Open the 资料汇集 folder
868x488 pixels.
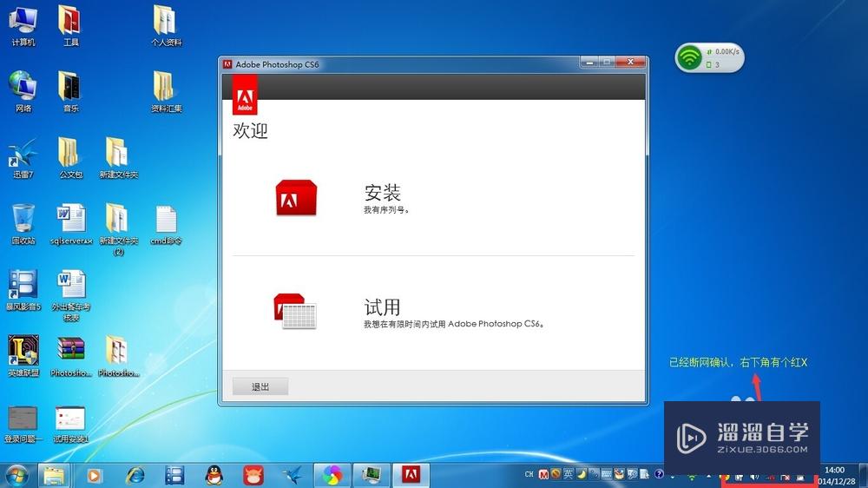coord(166,91)
